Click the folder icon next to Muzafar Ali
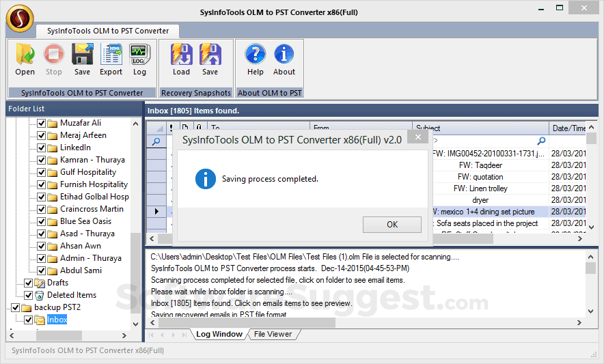Screen dimensions: 604x364 pos(52,123)
